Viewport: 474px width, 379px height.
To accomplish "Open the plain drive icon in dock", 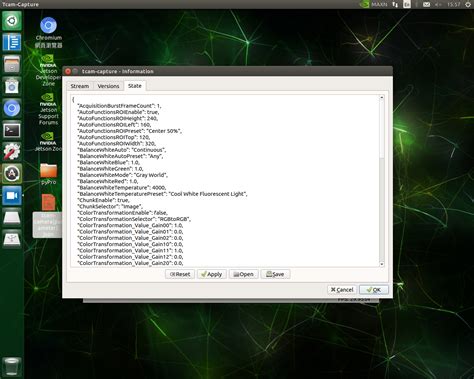I will coord(12,217).
